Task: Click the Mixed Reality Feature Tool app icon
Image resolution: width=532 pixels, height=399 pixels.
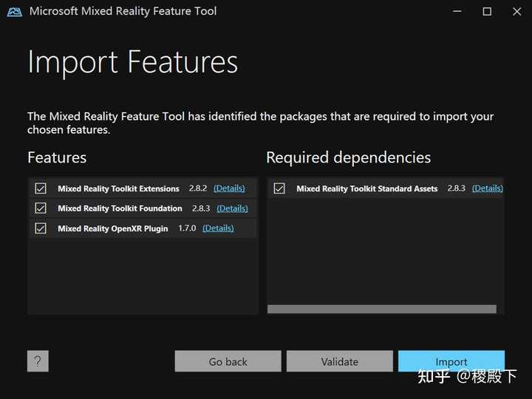Action: click(x=15, y=12)
